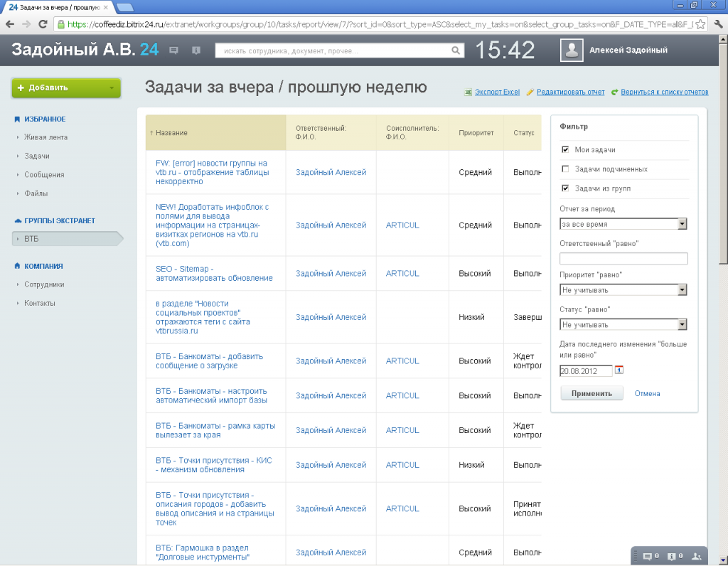The height and width of the screenshot is (566, 728).
Task: Open task 'ВТБ: Гармошка в раздел'
Action: click(x=203, y=552)
